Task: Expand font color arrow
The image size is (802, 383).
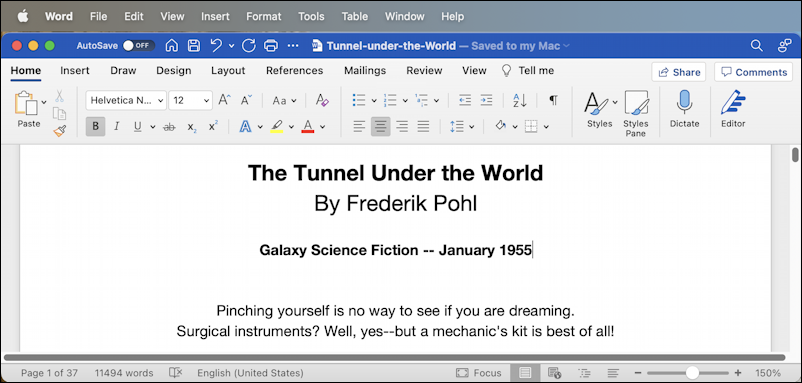Action: [322, 127]
